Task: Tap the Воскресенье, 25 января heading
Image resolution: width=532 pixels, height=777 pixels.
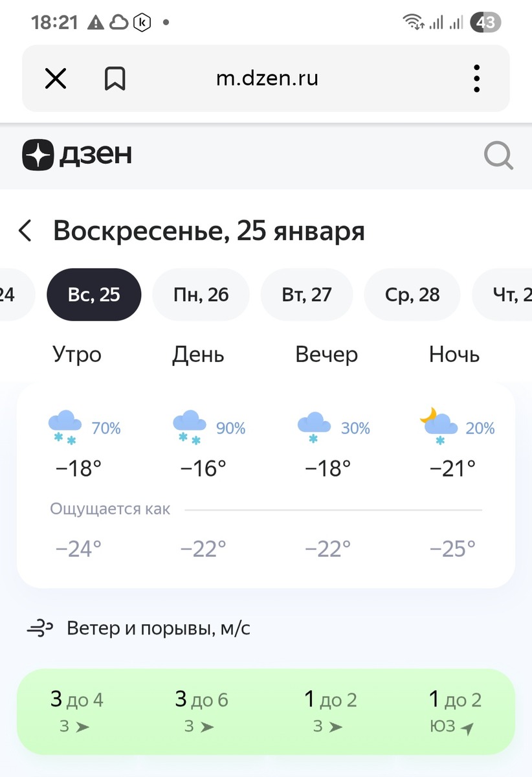Action: click(x=209, y=231)
